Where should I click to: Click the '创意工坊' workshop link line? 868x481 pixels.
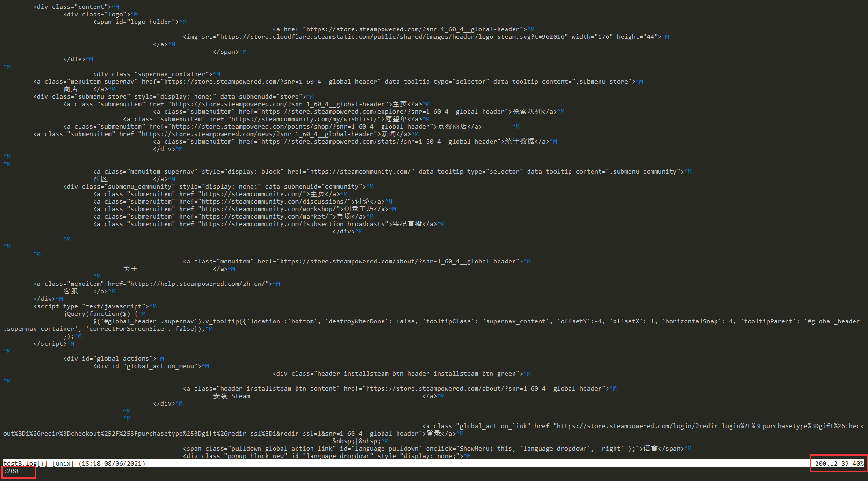[245, 209]
